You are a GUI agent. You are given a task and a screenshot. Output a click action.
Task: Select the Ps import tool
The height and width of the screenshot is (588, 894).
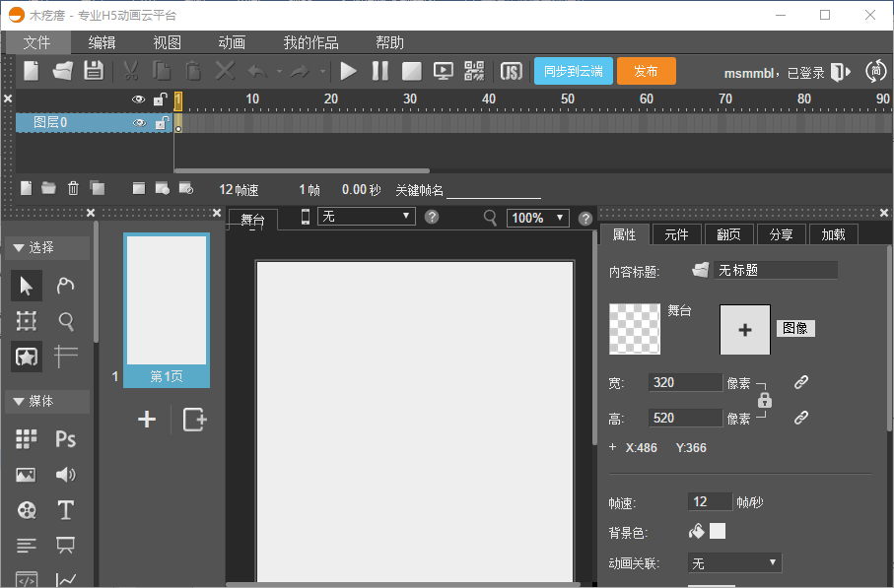66,439
